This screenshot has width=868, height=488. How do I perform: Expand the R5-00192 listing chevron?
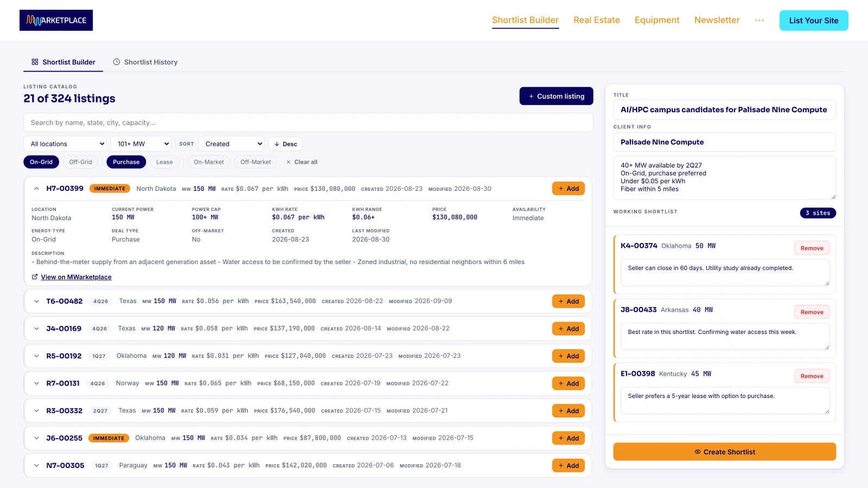pos(36,356)
